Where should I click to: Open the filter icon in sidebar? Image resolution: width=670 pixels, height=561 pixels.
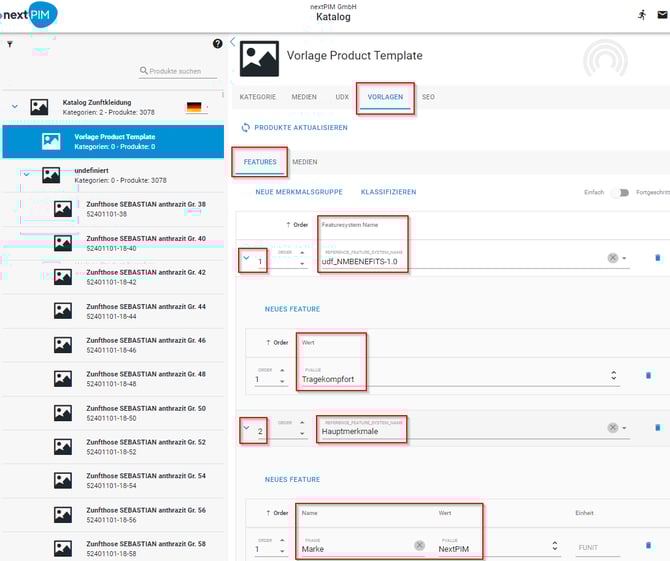pyautogui.click(x=10, y=44)
